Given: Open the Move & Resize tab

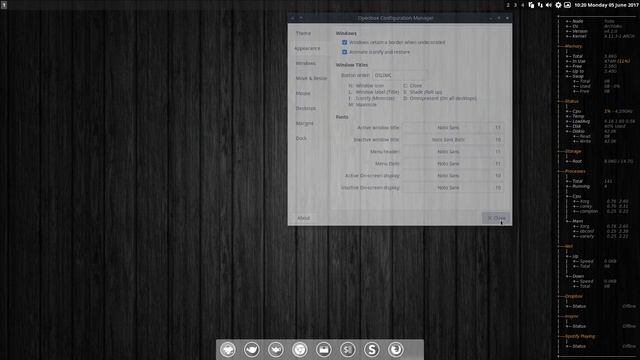Looking at the screenshot, I should (311, 78).
